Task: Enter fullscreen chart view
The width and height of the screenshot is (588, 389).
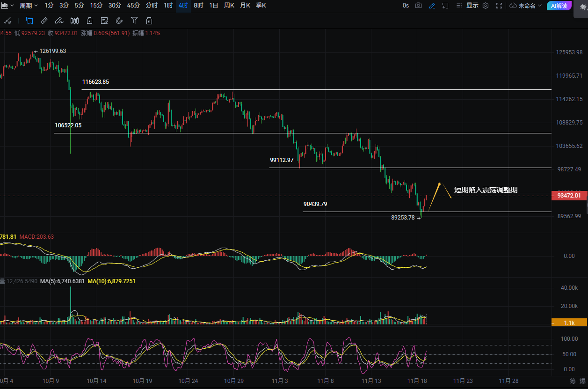Action: (499, 6)
